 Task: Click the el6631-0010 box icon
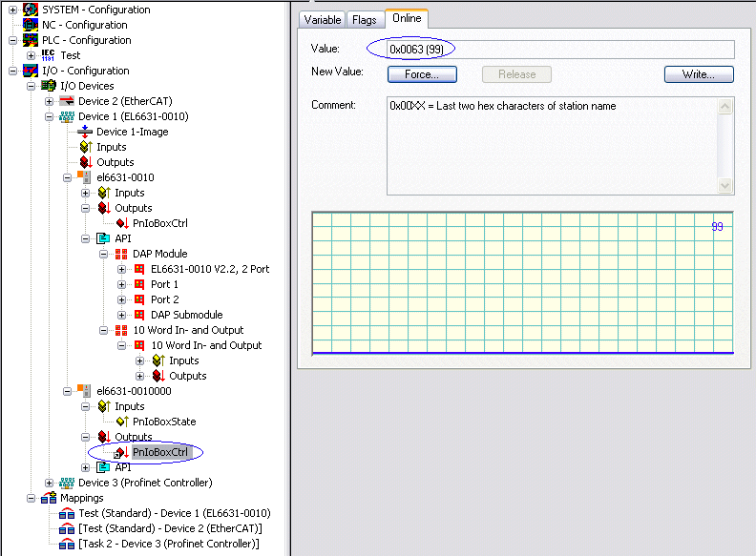[x=84, y=177]
